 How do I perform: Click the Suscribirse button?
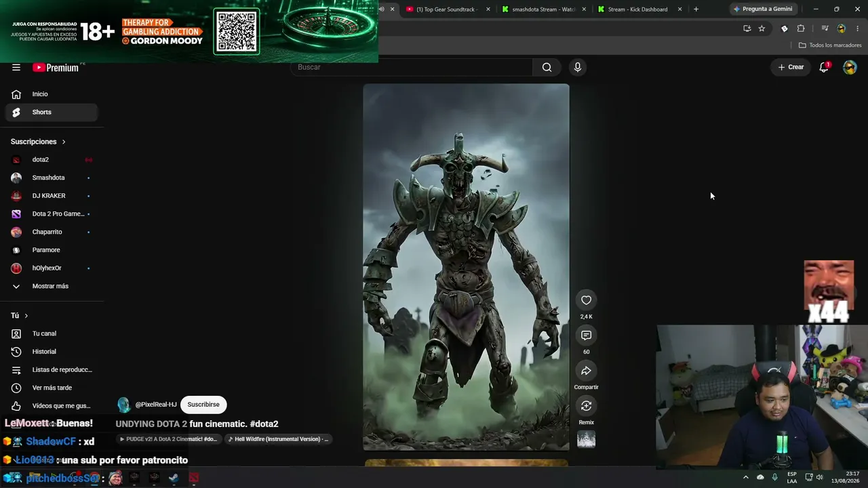203,405
